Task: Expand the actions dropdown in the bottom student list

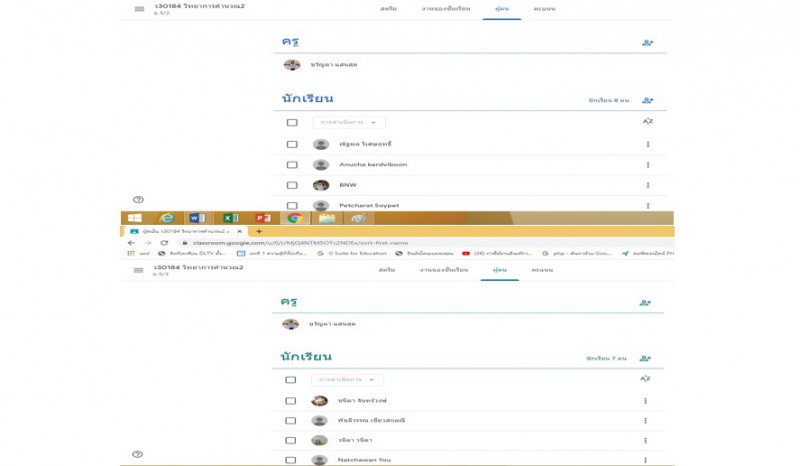Action: [x=347, y=380]
